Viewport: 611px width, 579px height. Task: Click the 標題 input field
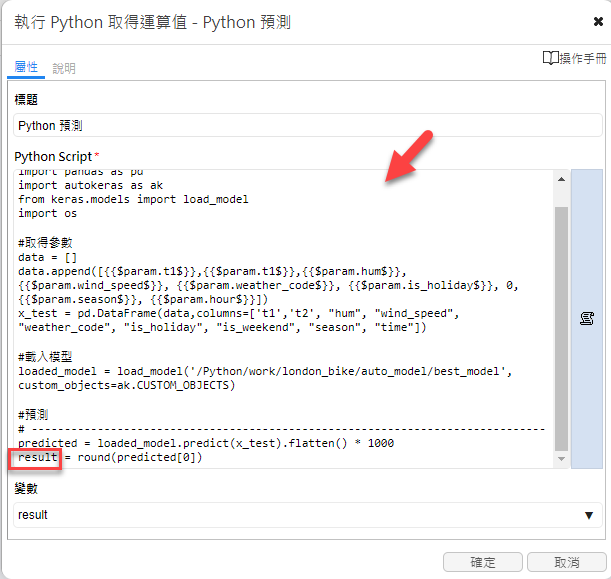[308, 125]
